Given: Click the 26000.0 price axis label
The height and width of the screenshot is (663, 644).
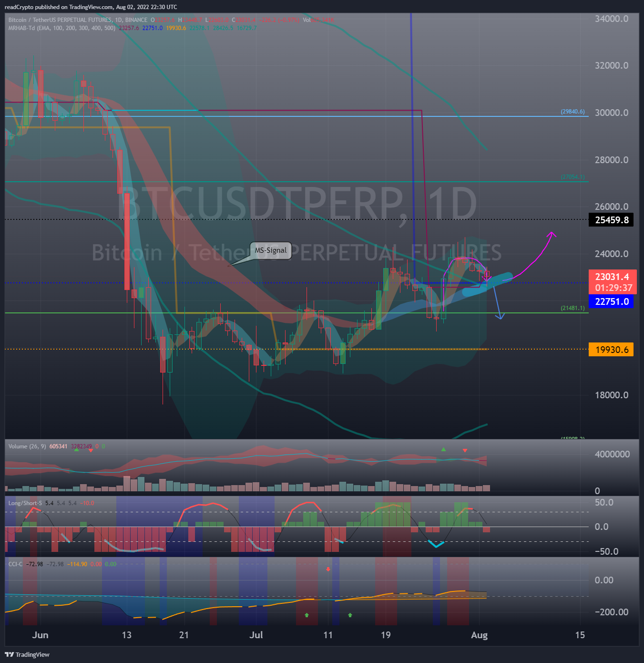Looking at the screenshot, I should click(612, 207).
